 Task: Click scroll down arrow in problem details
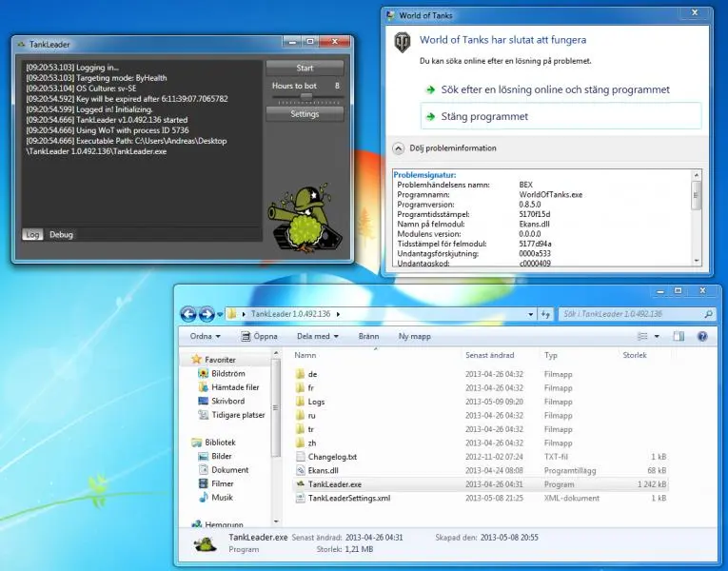tap(696, 261)
